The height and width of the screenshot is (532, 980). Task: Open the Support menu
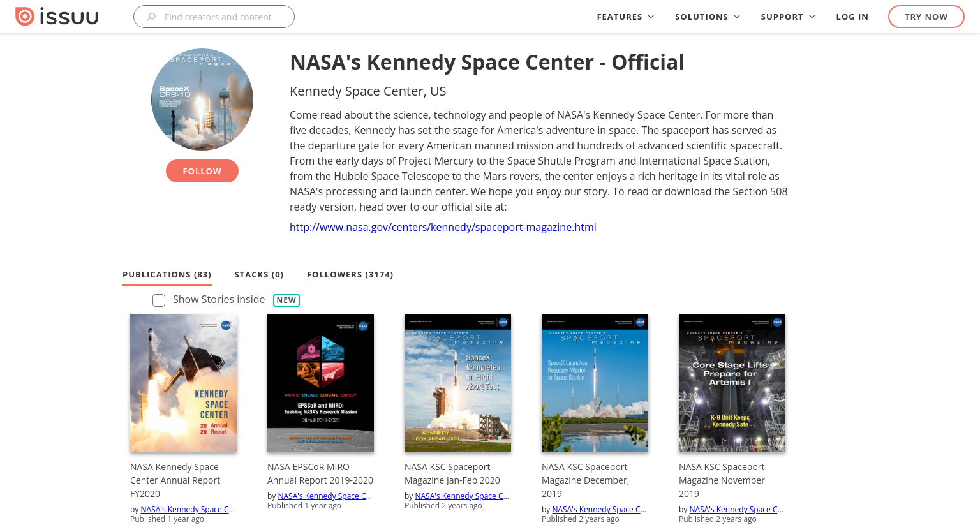(788, 17)
